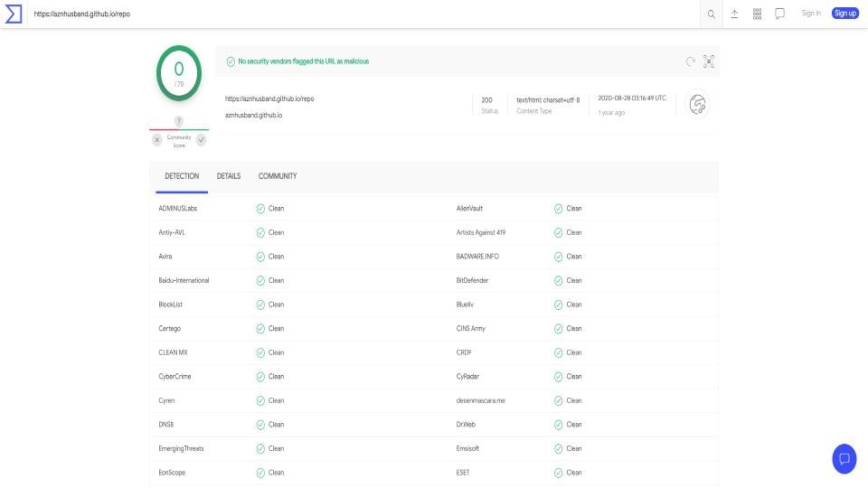Click the clean check icon for AlienVault
Image resolution: width=868 pixels, height=488 pixels.
558,209
